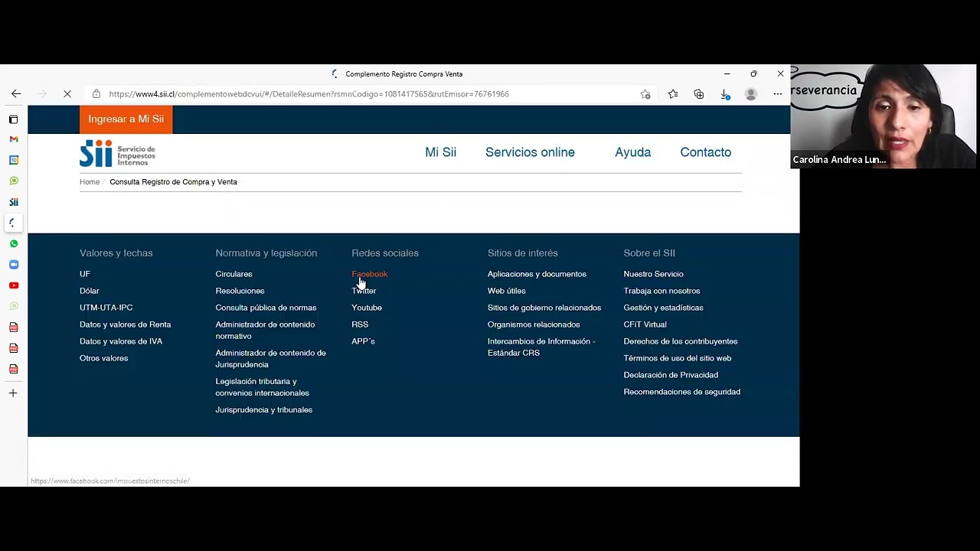Image resolution: width=980 pixels, height=551 pixels.
Task: Open the Contacto menu
Action: (x=705, y=152)
